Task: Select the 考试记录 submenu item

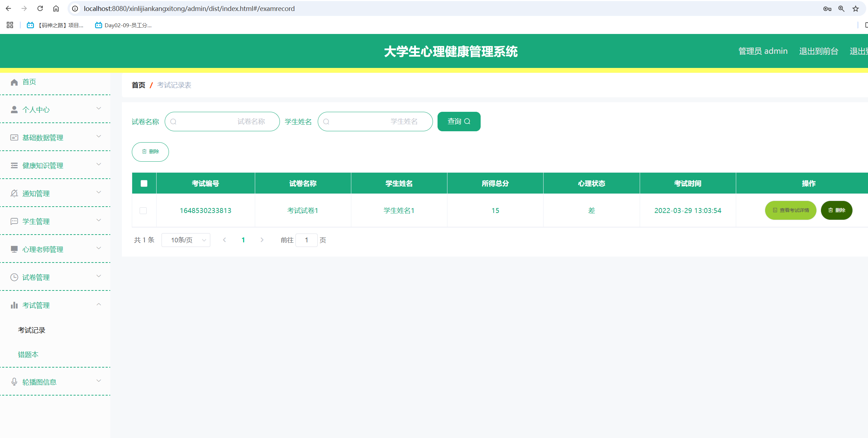Action: 32,330
